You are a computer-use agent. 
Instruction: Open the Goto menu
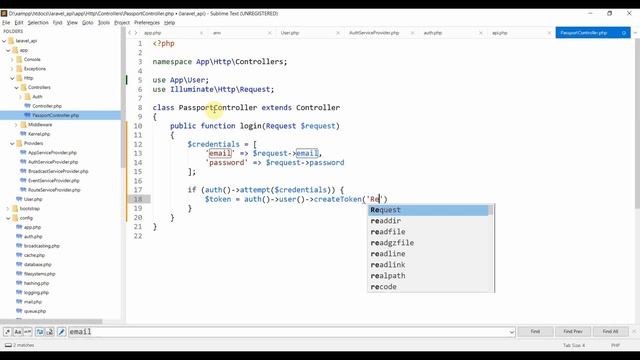[88, 22]
